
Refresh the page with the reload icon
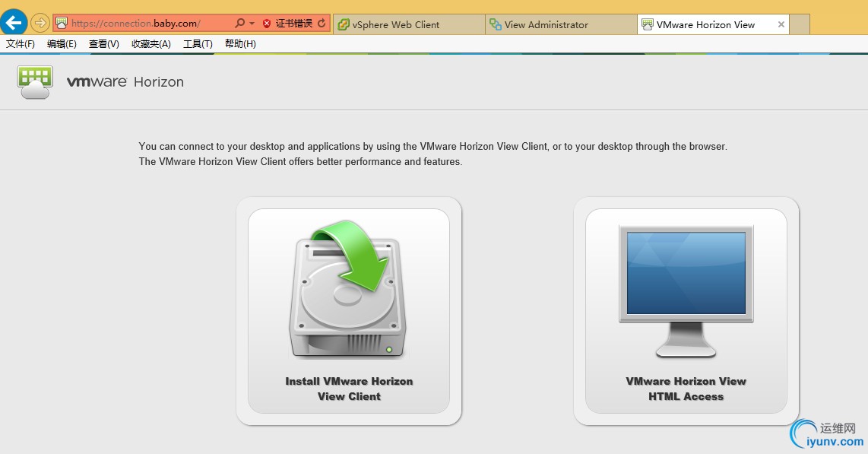[322, 24]
